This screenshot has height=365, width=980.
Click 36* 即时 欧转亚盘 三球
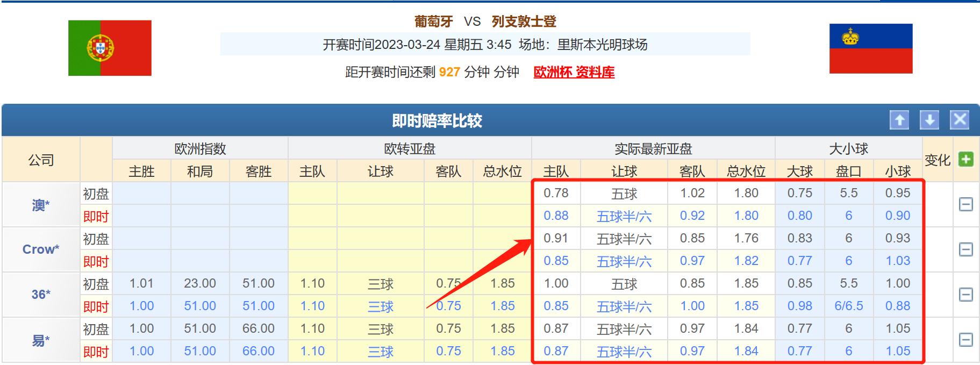point(381,306)
